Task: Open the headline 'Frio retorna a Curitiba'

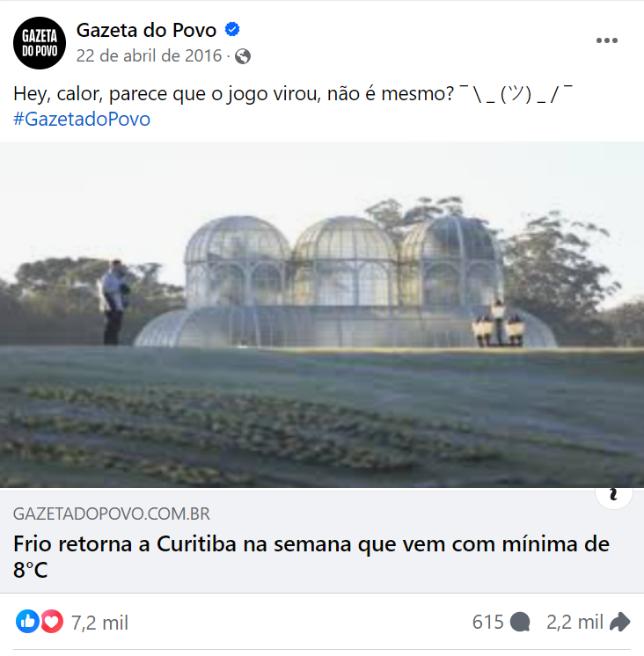Action: [x=311, y=557]
